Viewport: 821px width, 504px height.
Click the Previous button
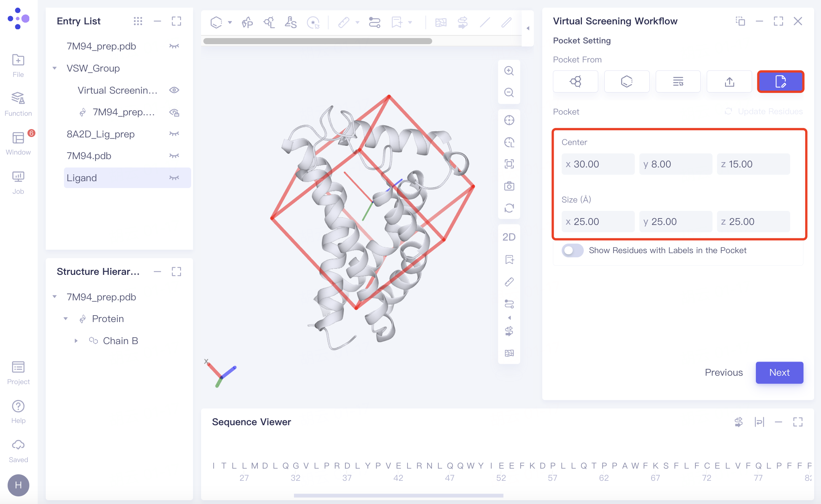[x=724, y=373]
